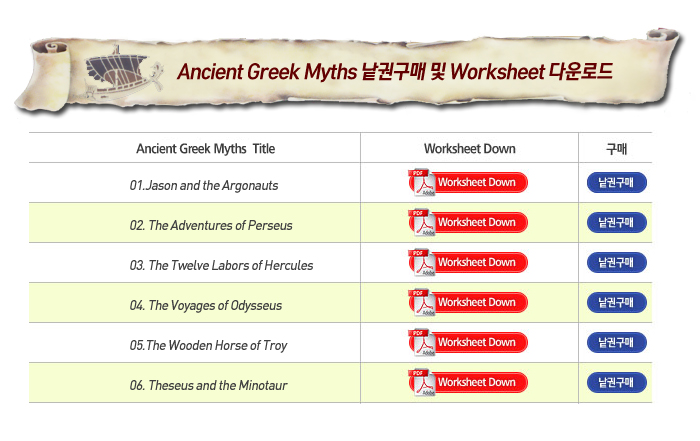700x441 pixels.
Task: Click 낱권구매 button for Jason and the Argonauts
Action: [617, 183]
